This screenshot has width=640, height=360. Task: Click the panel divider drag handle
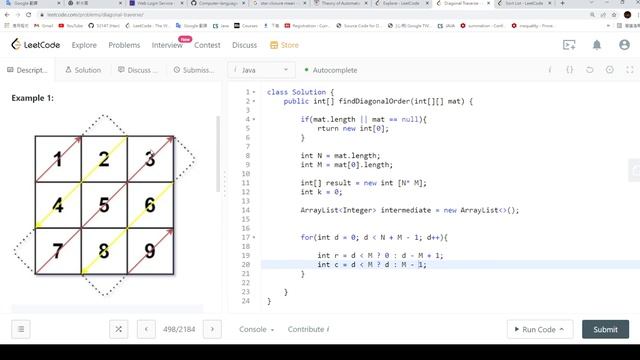pyautogui.click(x=224, y=184)
